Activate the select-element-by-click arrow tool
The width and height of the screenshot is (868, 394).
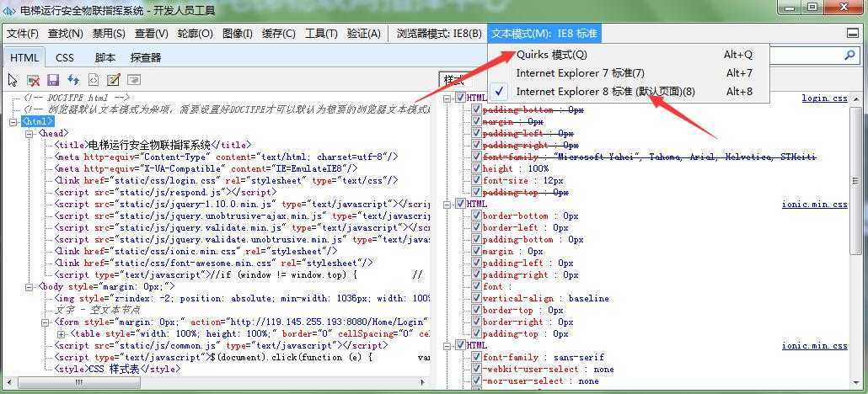tap(13, 80)
